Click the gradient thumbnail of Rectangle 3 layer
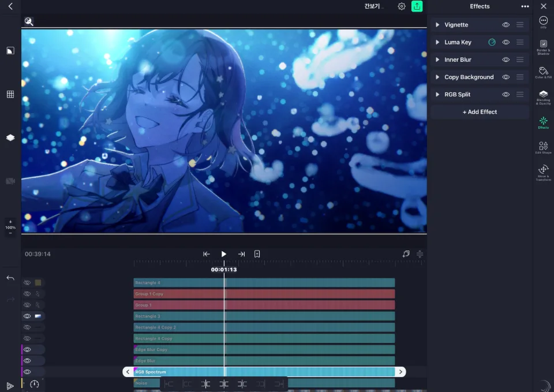The width and height of the screenshot is (554, 392). pyautogui.click(x=38, y=316)
